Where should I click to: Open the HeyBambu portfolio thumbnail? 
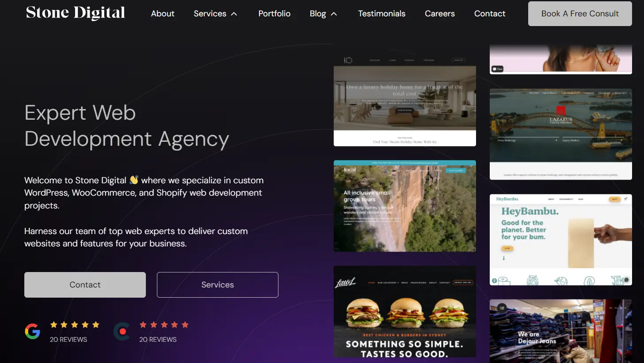click(561, 240)
